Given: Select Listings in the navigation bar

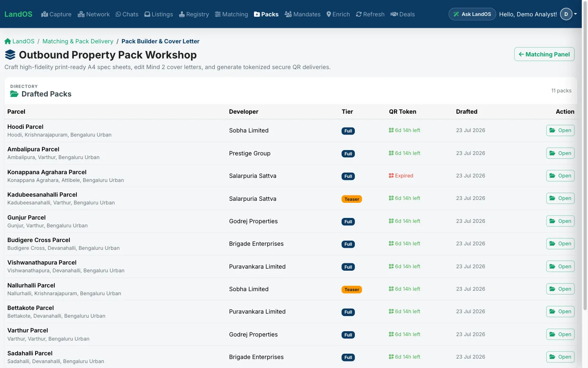Looking at the screenshot, I should [159, 14].
